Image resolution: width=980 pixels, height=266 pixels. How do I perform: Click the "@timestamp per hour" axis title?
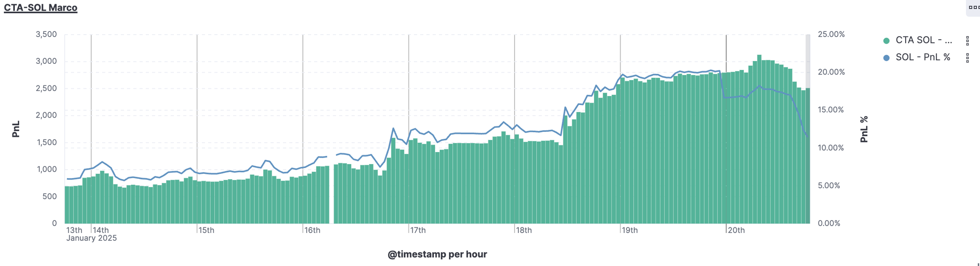point(437,254)
